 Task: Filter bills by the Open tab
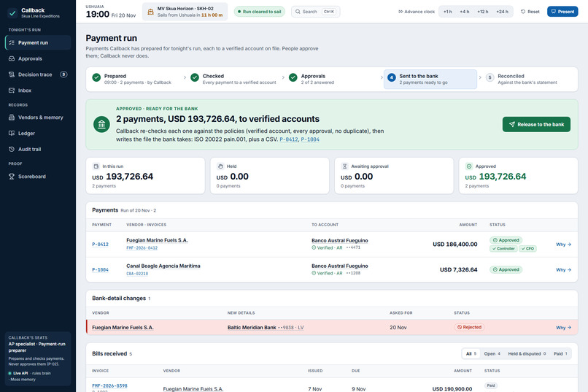coord(492,354)
